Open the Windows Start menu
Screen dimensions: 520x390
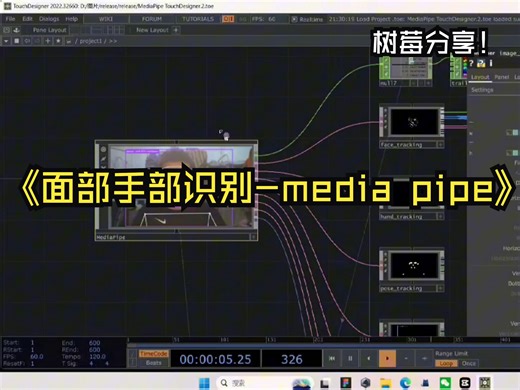pyautogui.click(x=204, y=383)
